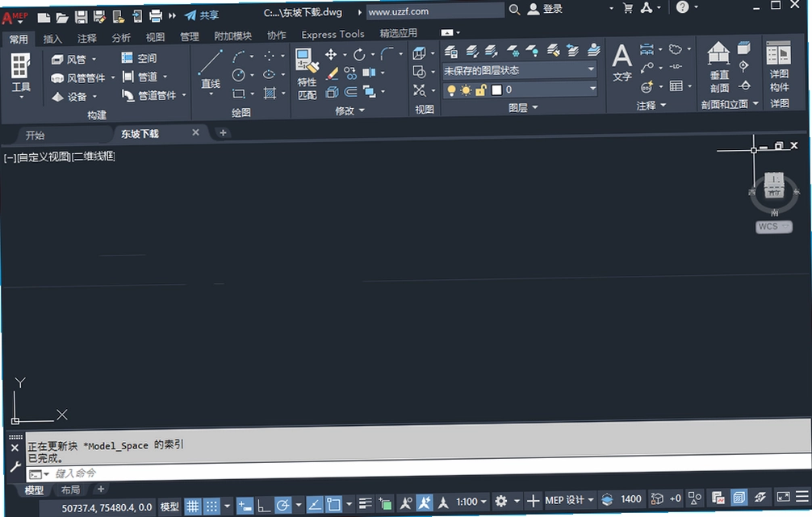Click the New file icon in the quick access toolbar
This screenshot has width=812, height=517.
tap(44, 18)
